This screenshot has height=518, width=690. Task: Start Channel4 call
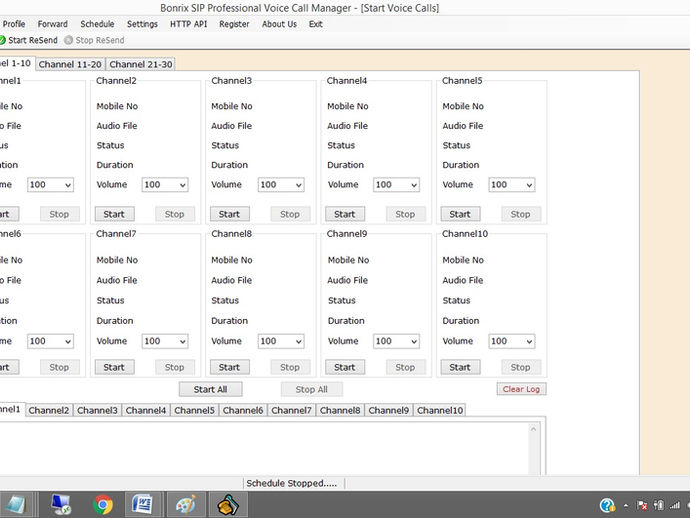(x=345, y=214)
